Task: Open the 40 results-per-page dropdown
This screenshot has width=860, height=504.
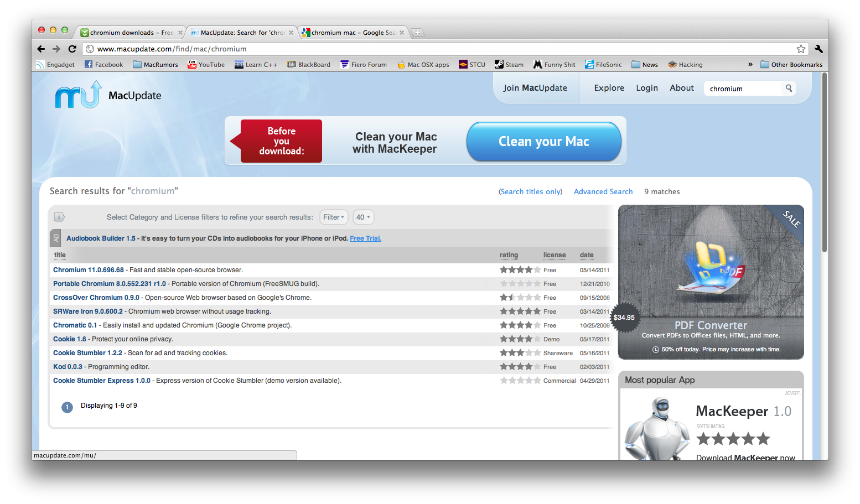Action: (363, 217)
